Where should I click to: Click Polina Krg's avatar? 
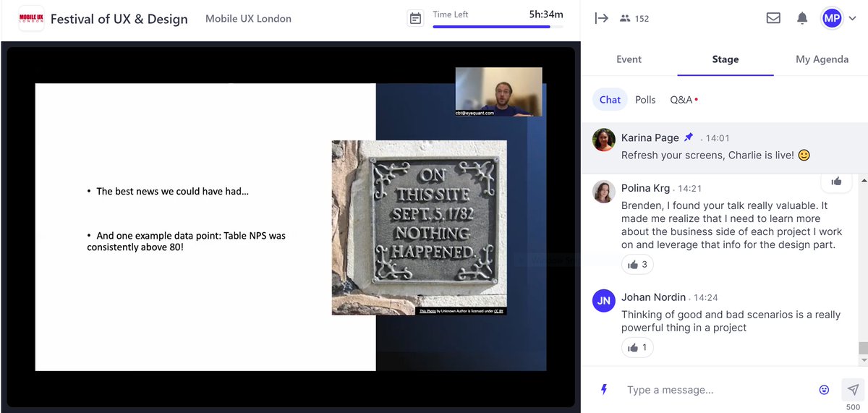(x=603, y=192)
